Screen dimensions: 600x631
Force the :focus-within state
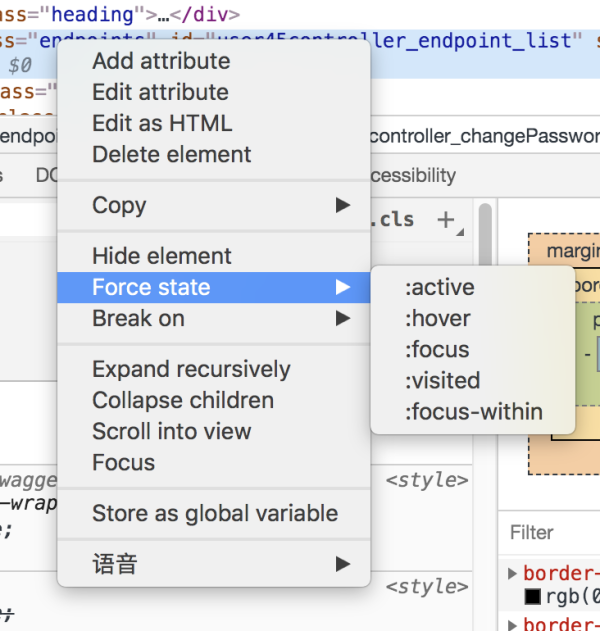pos(473,412)
